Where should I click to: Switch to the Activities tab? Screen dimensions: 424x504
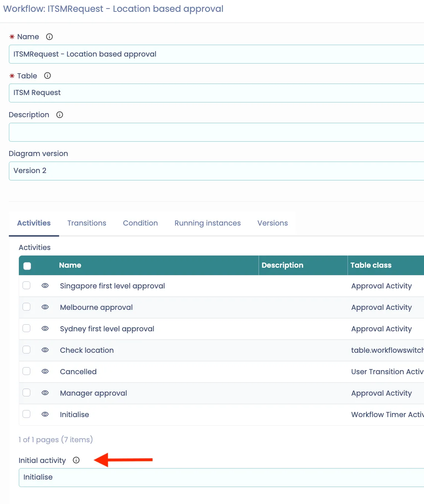[x=34, y=223]
